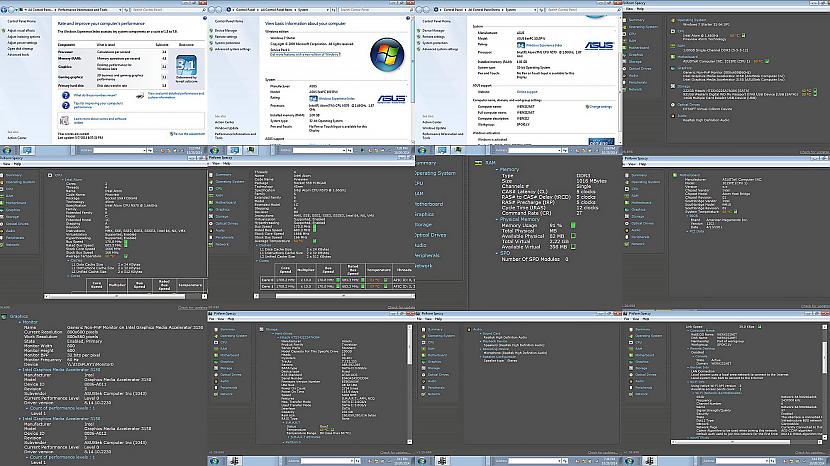Viewport: 830px width, 466px height.
Task: Select the Graphics sidebar icon in Speccy Summary window
Action: [x=625, y=55]
